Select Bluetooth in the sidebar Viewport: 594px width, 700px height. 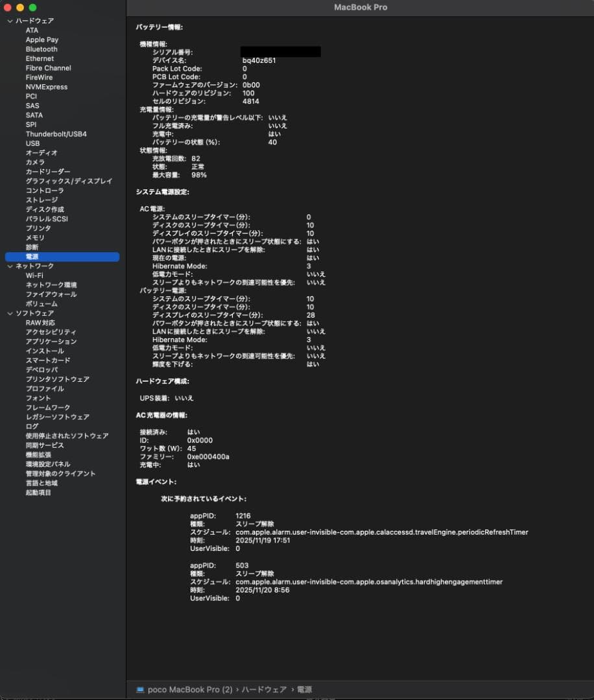point(42,49)
